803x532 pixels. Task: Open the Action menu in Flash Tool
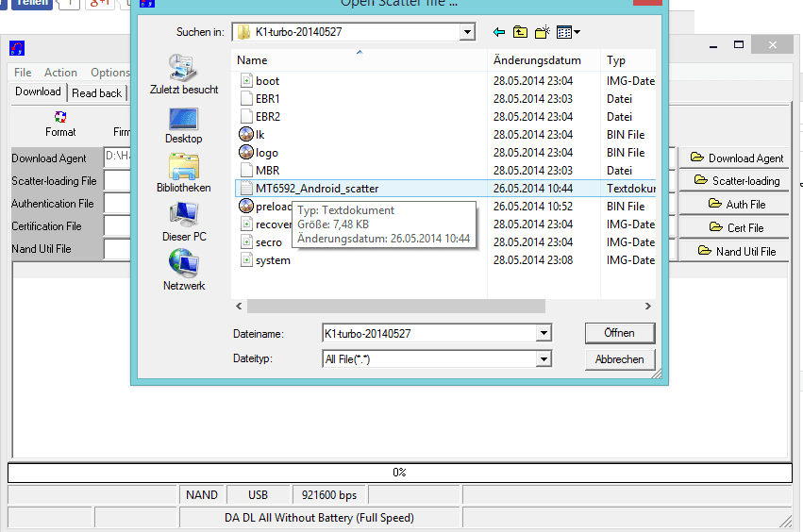pos(60,73)
